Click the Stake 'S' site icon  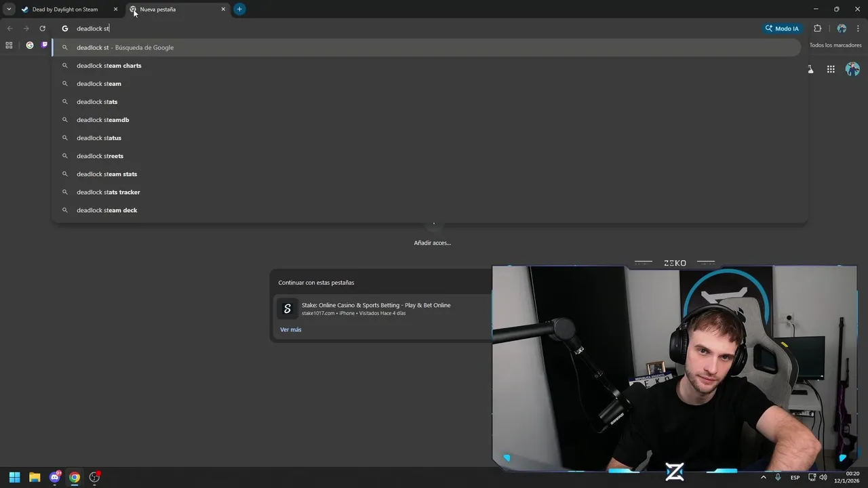288,309
